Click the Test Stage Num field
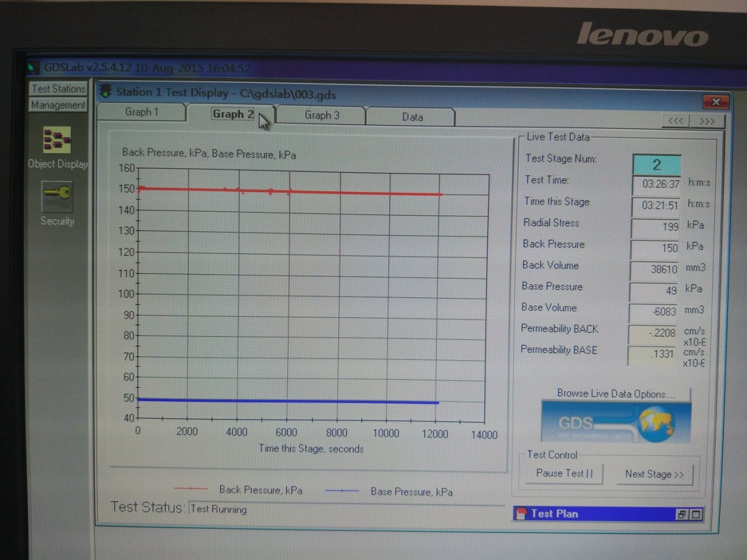Image resolution: width=747 pixels, height=560 pixels. (x=656, y=164)
